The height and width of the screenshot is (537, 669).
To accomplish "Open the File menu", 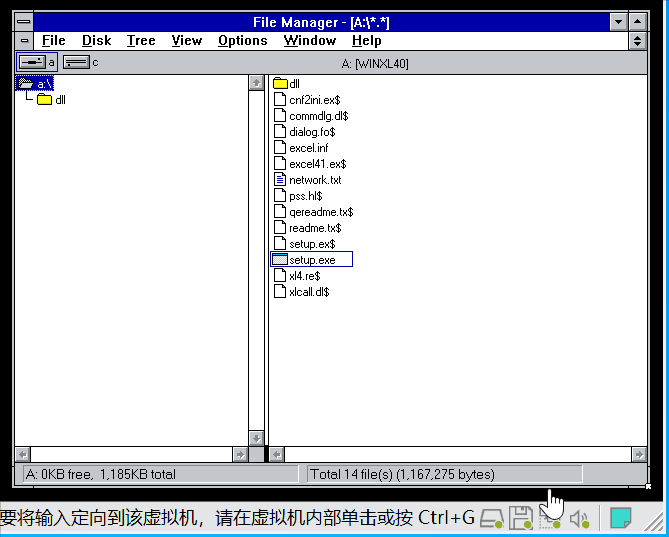I will (54, 41).
